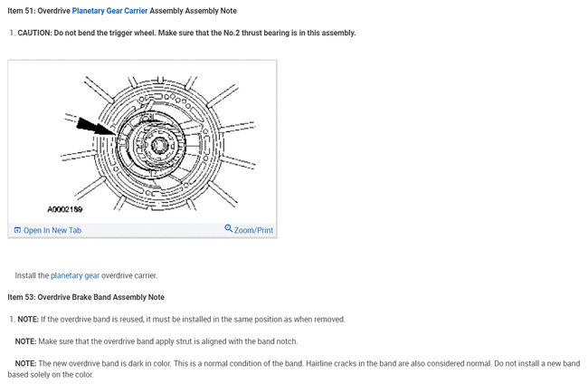Screen dimensions: 588x384
Task: Click the "Zoom/Print" text link
Action: [254, 230]
